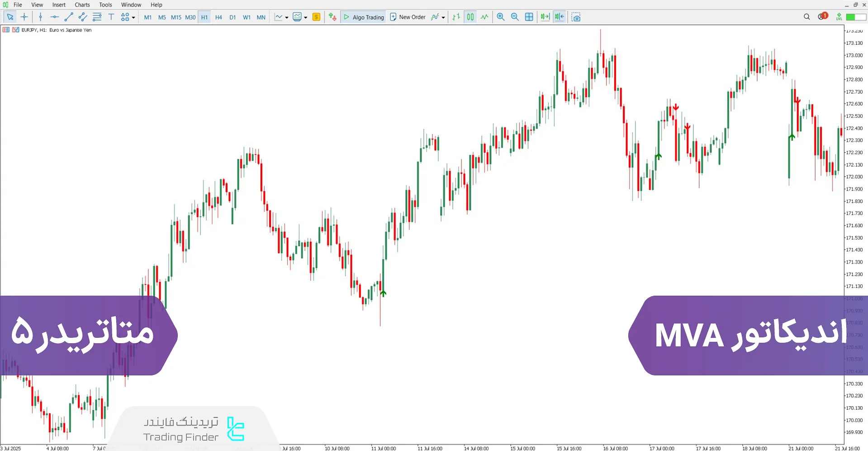Select the vertical line drawing tool

coord(41,17)
